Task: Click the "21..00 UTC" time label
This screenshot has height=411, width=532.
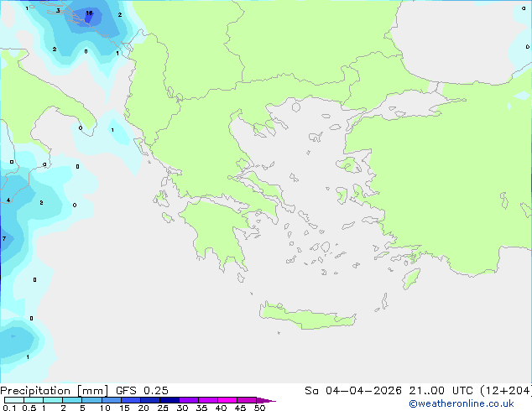Action: (x=441, y=391)
